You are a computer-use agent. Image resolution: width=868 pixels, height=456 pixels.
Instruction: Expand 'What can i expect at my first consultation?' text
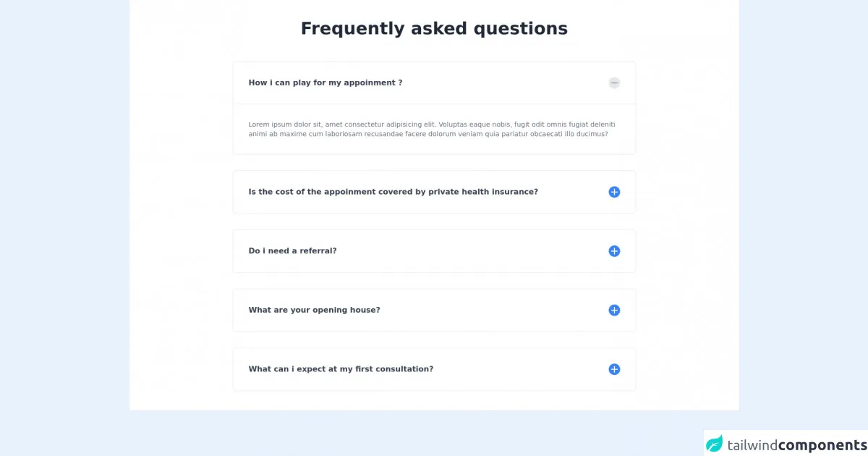click(x=341, y=369)
